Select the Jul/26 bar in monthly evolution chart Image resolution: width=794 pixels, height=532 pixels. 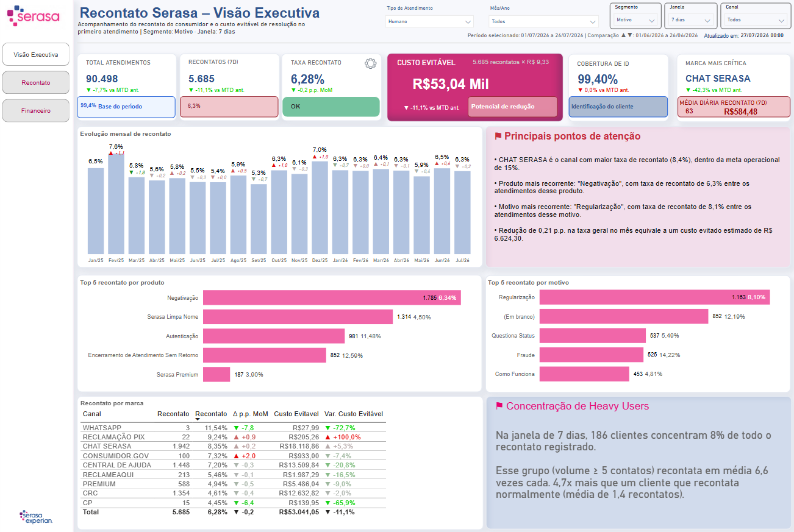(x=462, y=213)
